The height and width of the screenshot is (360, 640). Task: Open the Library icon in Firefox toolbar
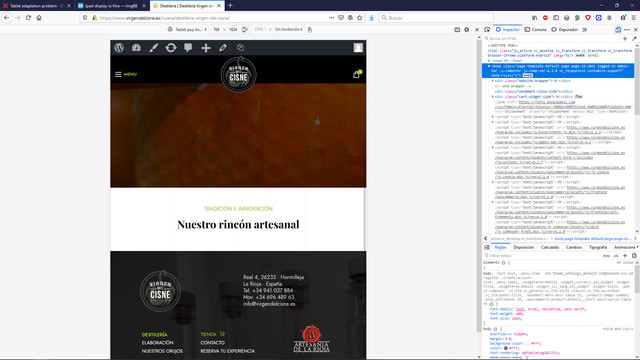(x=534, y=18)
